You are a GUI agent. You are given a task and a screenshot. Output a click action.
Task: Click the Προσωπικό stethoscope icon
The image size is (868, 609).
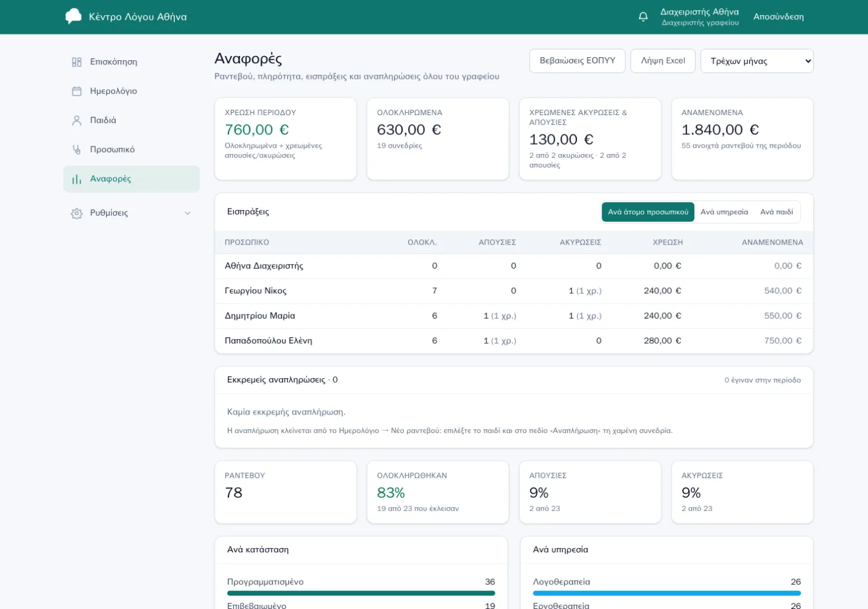coord(77,149)
